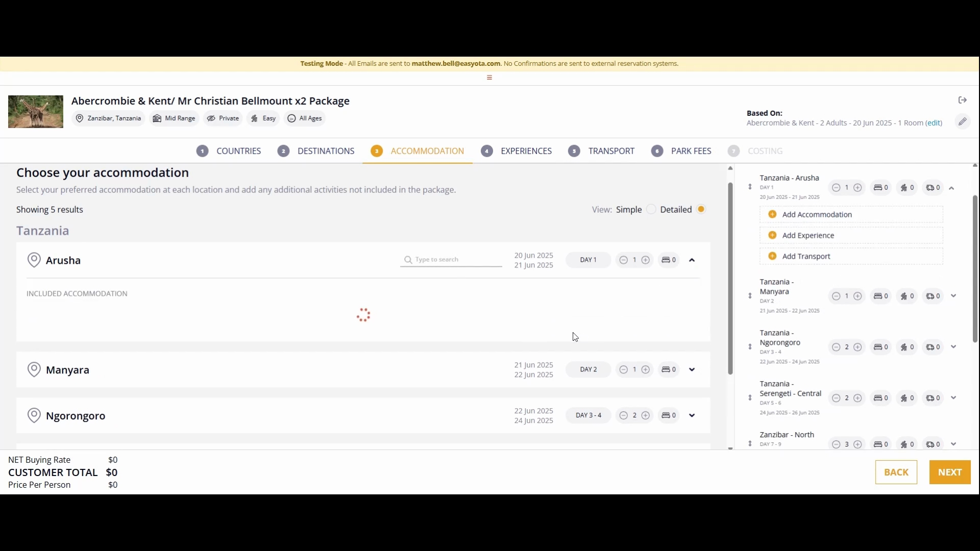Decrease nights for Manyara in main list
980x551 pixels.
(623, 370)
